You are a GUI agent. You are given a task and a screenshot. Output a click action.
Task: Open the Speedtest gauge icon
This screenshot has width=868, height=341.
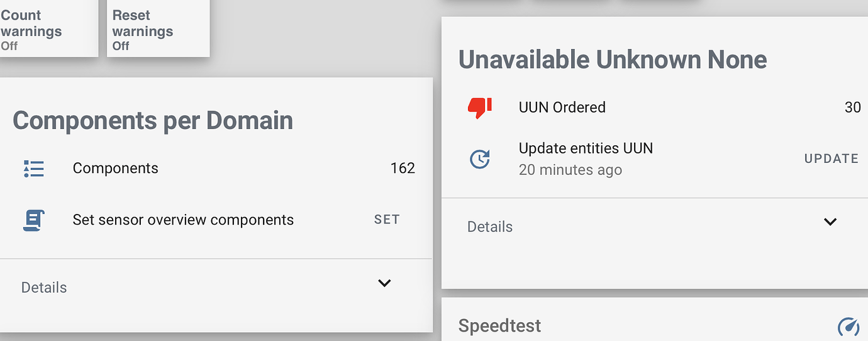click(848, 326)
